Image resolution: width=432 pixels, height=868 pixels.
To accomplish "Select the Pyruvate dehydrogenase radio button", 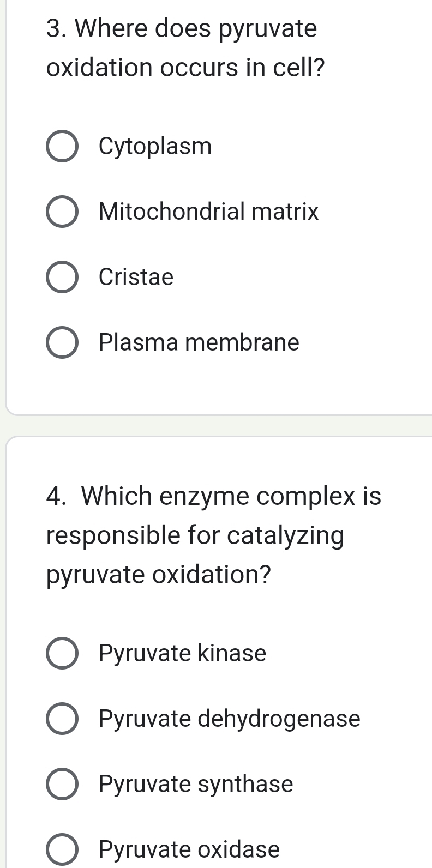I will [x=62, y=719].
